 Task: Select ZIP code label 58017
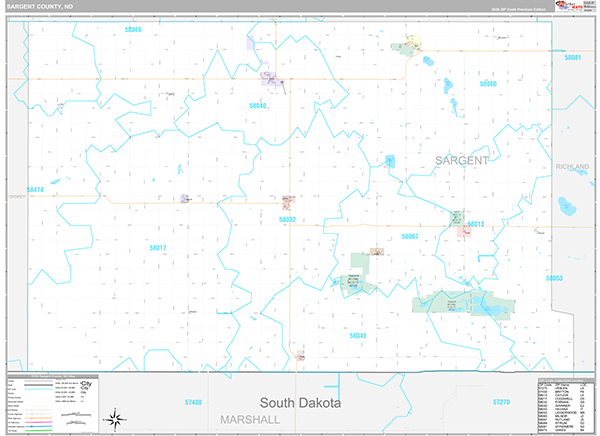(x=158, y=248)
